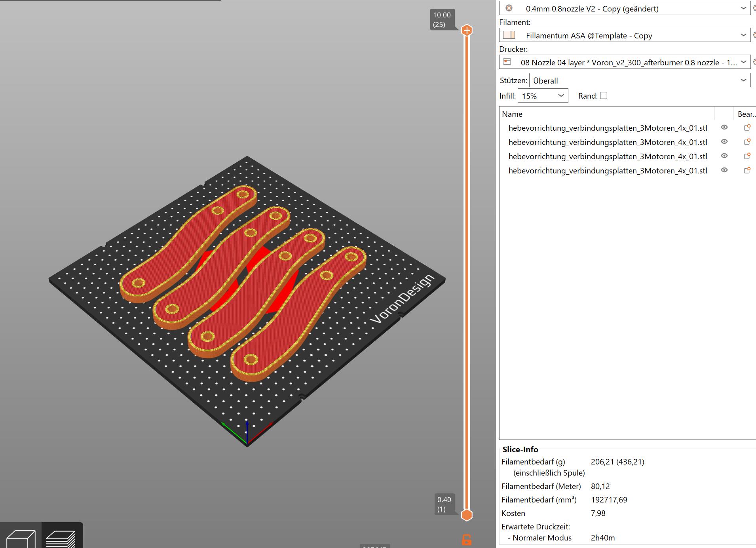
Task: Toggle eye visibility of the fourth STL object
Action: 724,170
